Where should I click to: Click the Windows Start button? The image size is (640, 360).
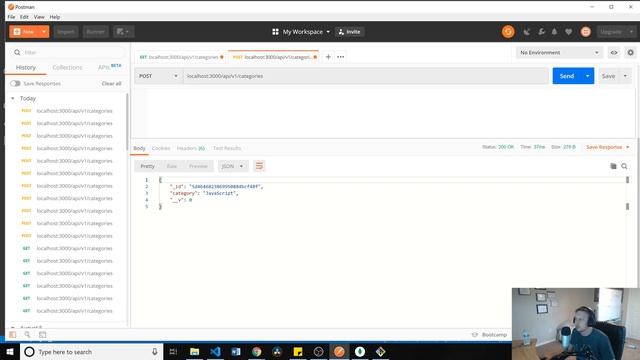[10, 351]
